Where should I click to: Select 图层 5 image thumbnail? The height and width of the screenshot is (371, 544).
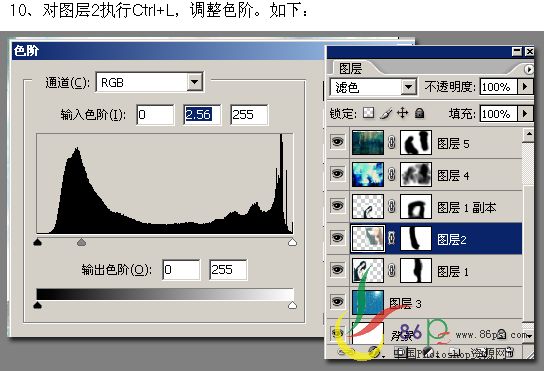(368, 142)
